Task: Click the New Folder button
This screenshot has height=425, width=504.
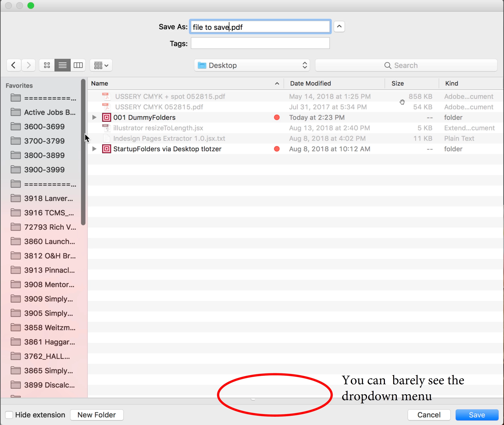Action: tap(97, 415)
